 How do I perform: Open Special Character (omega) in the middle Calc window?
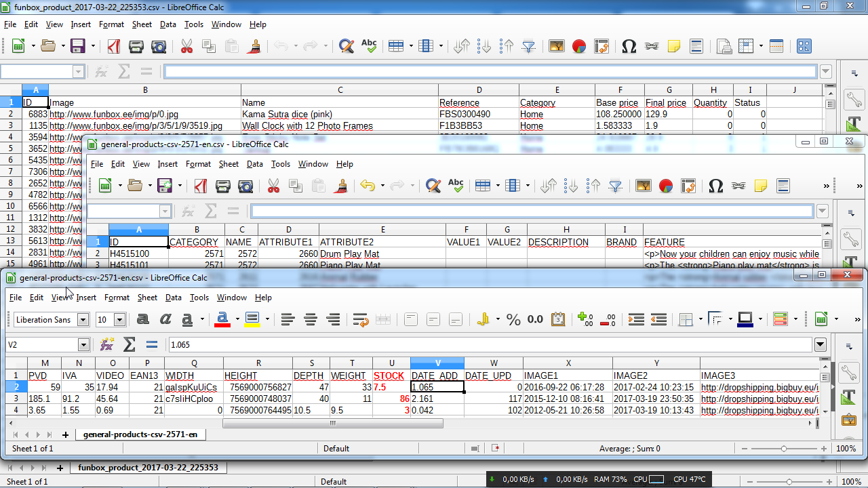pyautogui.click(x=715, y=186)
